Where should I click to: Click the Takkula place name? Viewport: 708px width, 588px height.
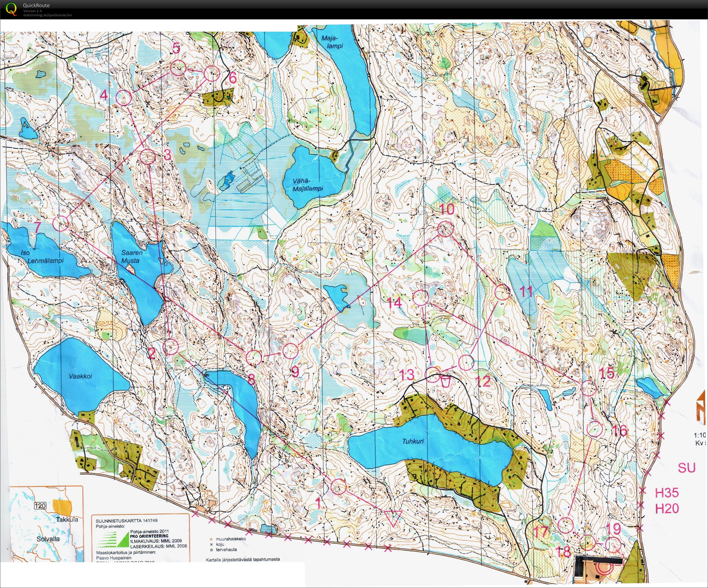[67, 519]
